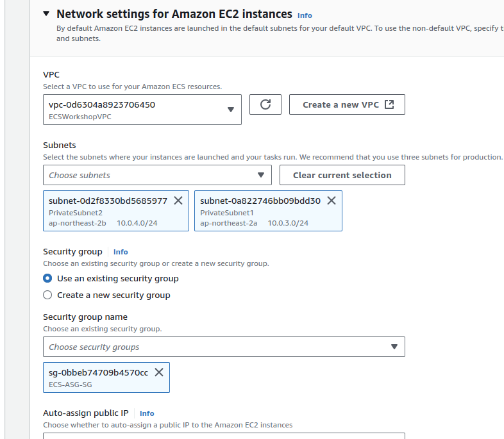Open Info link for Auto-assign public IP
This screenshot has width=504, height=439.
(147, 413)
